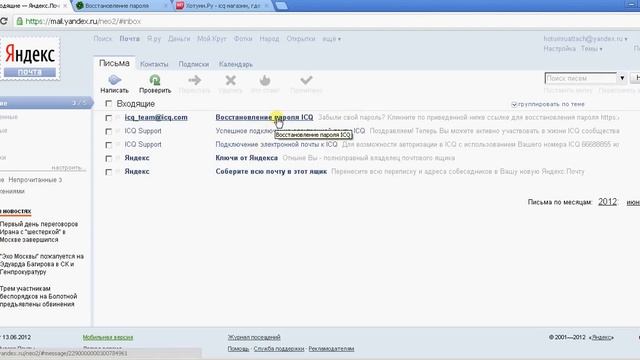Screen dimensions: 640x360
Task: Open the Эхо Москвы news headline
Action: pyautogui.click(x=42, y=264)
